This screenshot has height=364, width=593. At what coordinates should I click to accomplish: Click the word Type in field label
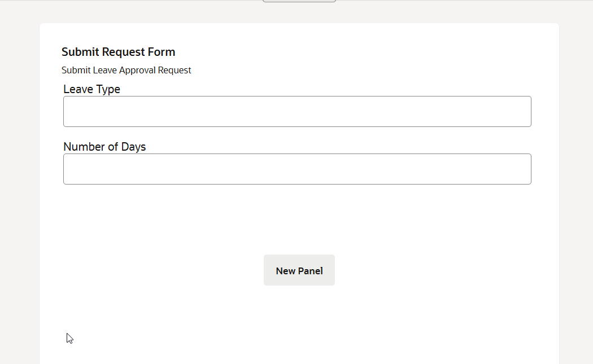click(108, 89)
